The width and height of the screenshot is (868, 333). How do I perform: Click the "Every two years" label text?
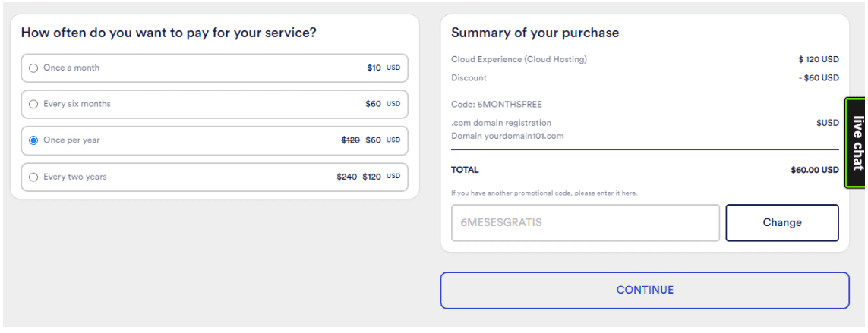(75, 177)
